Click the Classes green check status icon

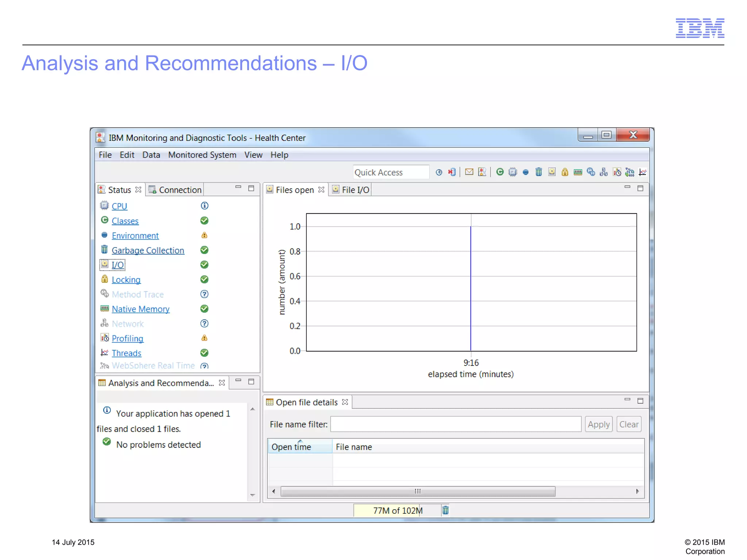(x=205, y=221)
